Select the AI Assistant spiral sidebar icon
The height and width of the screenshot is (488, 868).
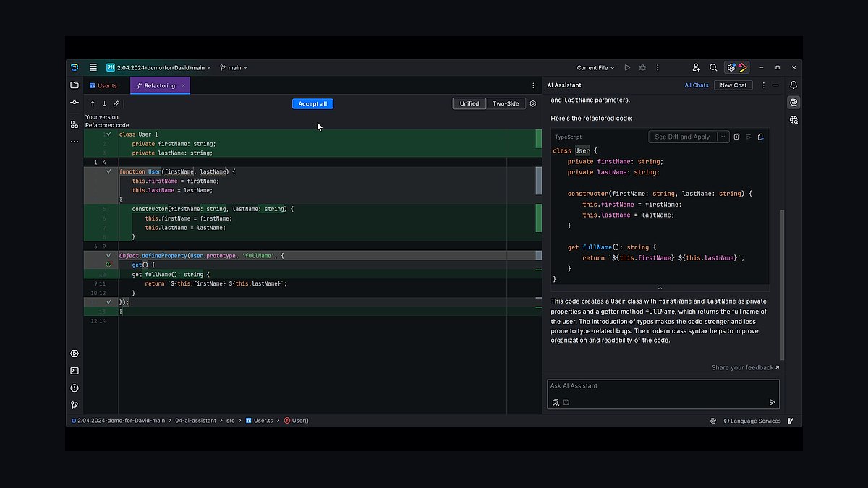pyautogui.click(x=793, y=103)
